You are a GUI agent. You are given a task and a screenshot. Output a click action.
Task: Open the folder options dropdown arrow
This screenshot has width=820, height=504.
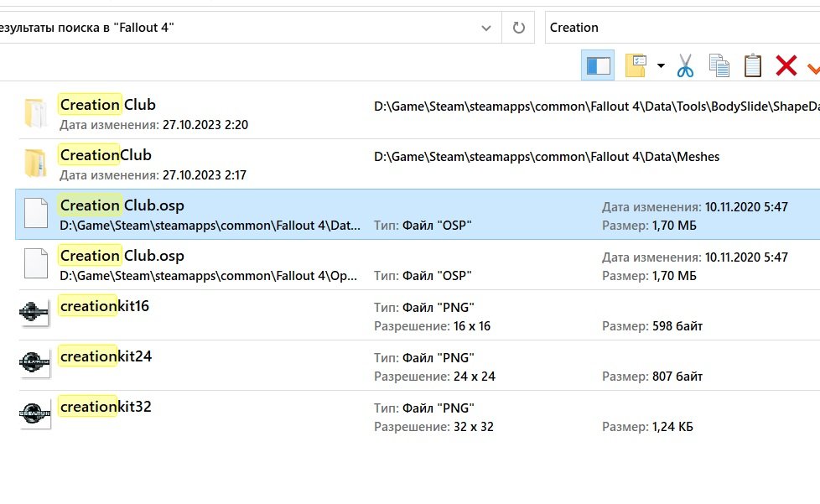[x=661, y=66]
